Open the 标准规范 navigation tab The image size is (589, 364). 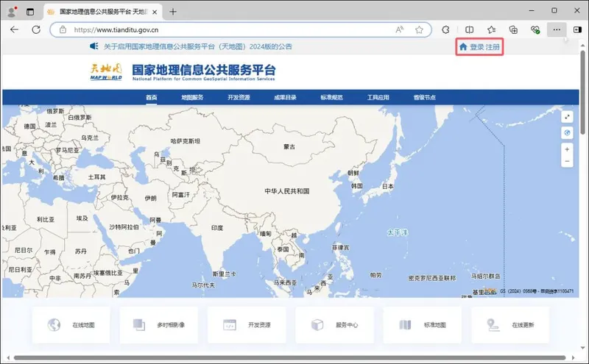point(332,97)
